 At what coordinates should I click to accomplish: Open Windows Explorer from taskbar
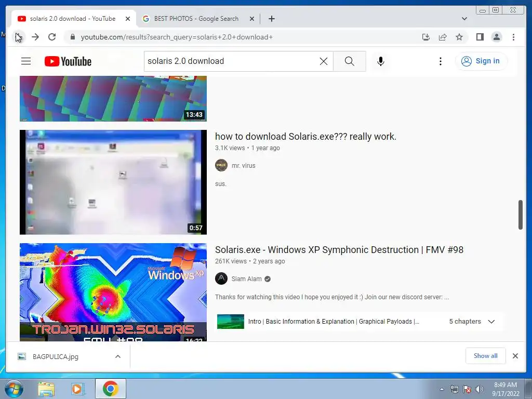(x=46, y=389)
